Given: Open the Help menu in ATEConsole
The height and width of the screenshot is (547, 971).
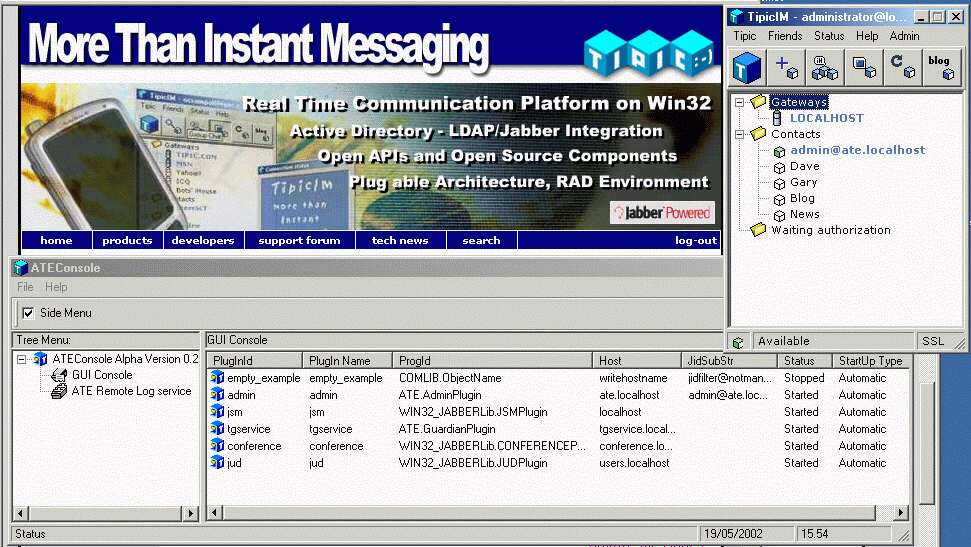Looking at the screenshot, I should coord(56,287).
